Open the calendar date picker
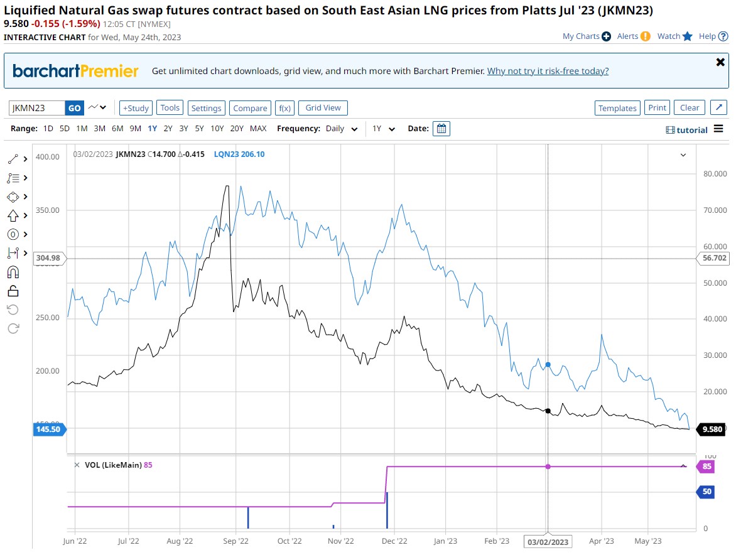The height and width of the screenshot is (560, 736). 441,129
